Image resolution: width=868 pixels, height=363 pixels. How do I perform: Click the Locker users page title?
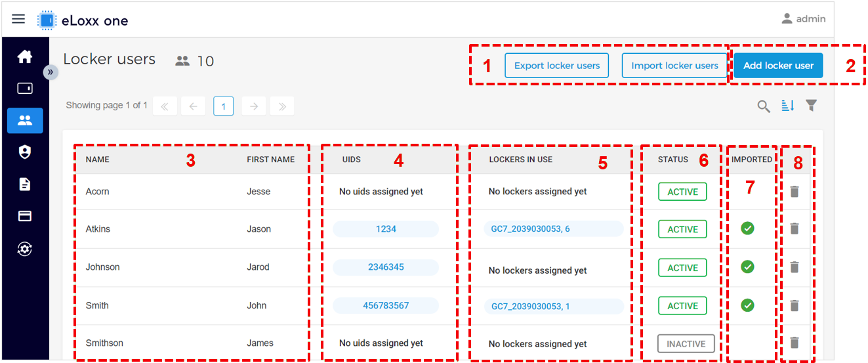pos(110,59)
